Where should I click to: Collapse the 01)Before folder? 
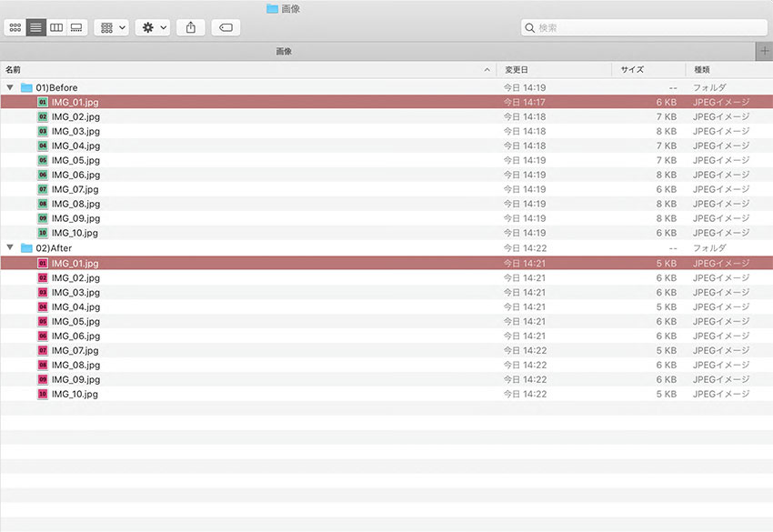coord(10,87)
